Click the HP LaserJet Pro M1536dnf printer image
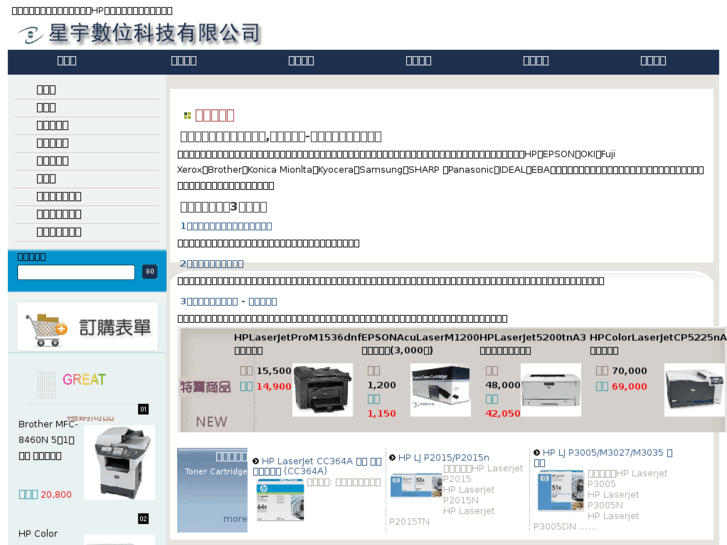 tap(323, 390)
